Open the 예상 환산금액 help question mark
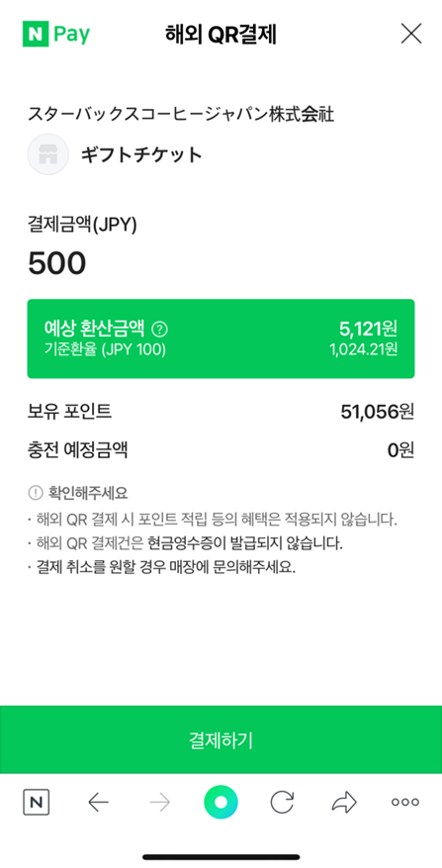 [159, 330]
